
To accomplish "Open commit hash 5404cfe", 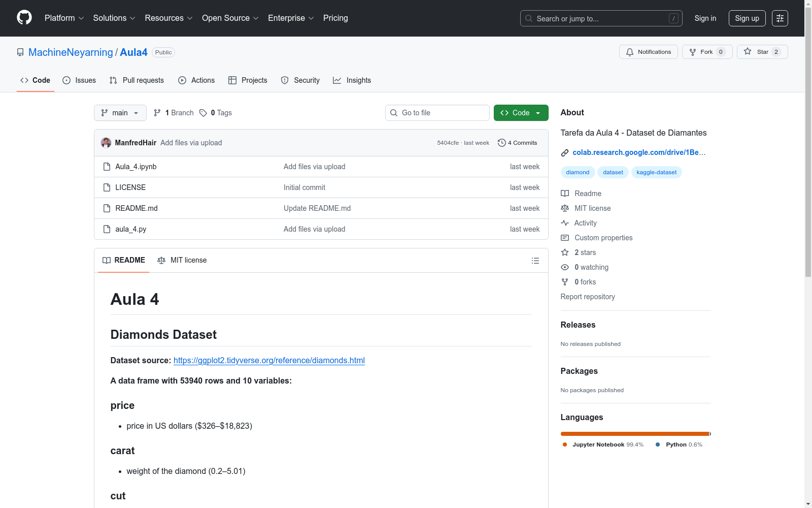I will [x=448, y=143].
